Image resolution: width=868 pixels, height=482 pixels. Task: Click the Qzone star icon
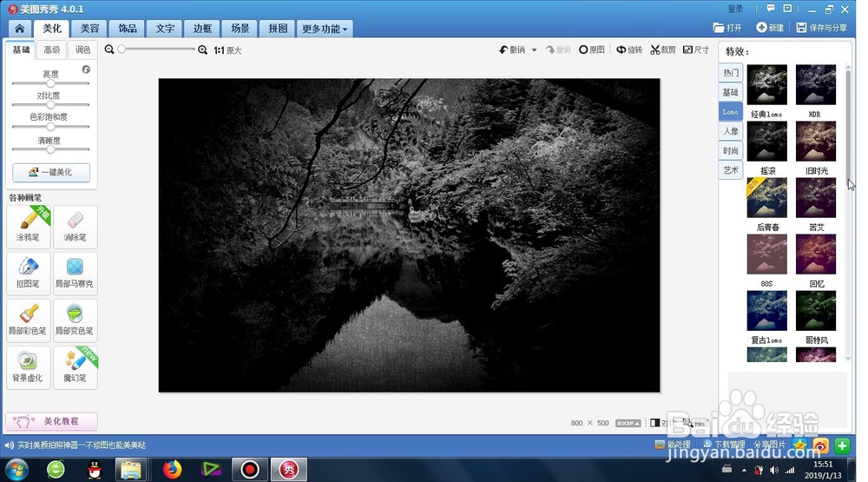pos(800,445)
